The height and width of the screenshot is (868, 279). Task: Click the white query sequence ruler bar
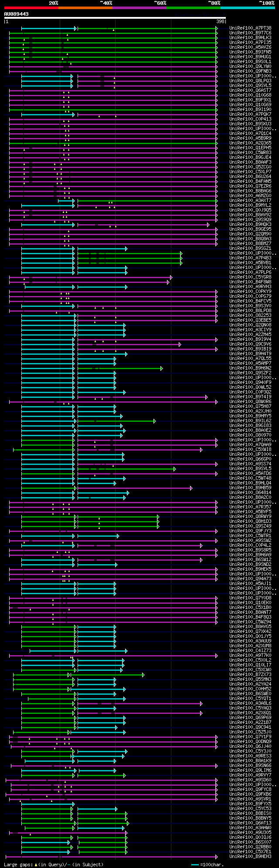pyautogui.click(x=115, y=18)
